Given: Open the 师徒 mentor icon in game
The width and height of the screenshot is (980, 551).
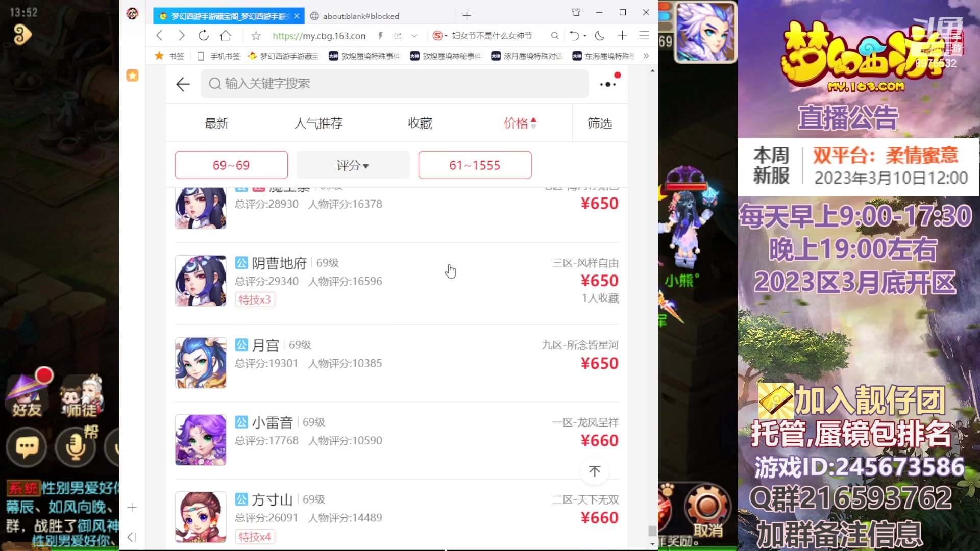Looking at the screenshot, I should pos(81,395).
